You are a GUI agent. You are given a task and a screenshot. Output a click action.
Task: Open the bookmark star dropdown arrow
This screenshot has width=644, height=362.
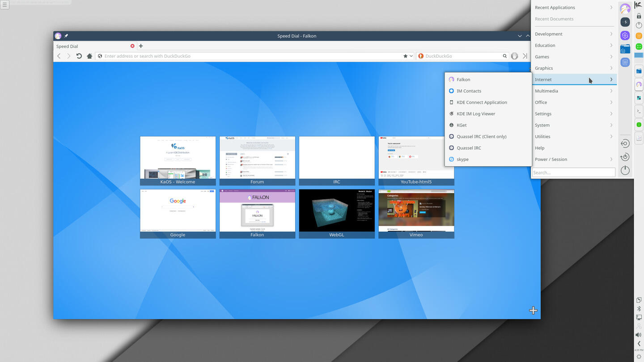click(411, 56)
